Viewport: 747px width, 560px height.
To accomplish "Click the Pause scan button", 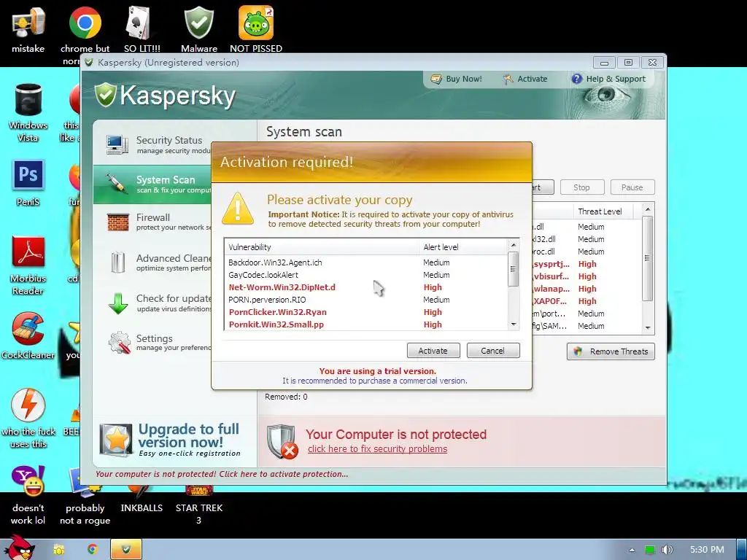I will (x=632, y=187).
